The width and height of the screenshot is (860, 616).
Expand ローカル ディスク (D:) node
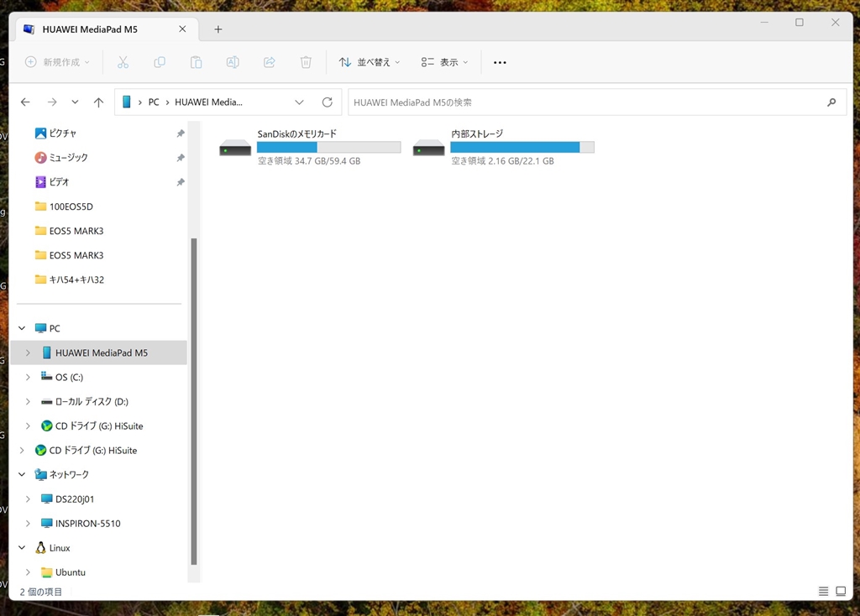pos(28,402)
